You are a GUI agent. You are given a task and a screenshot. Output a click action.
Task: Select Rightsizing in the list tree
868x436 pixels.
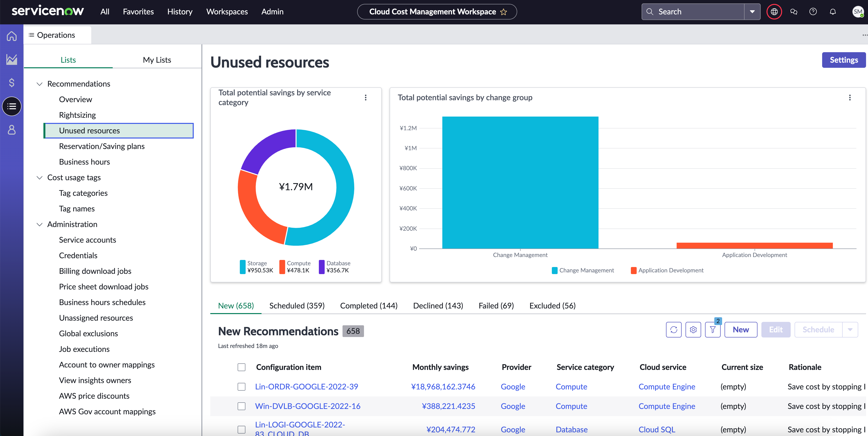coord(78,115)
